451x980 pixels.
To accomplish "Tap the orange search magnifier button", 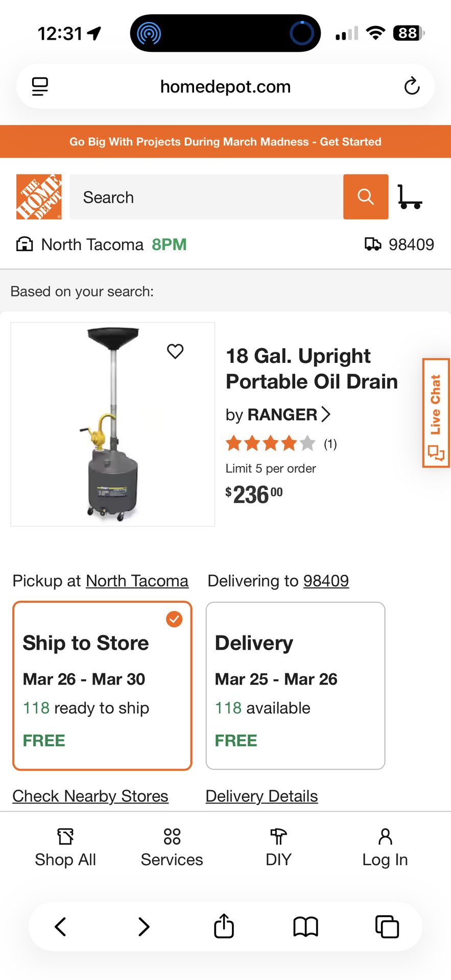I will coord(366,197).
